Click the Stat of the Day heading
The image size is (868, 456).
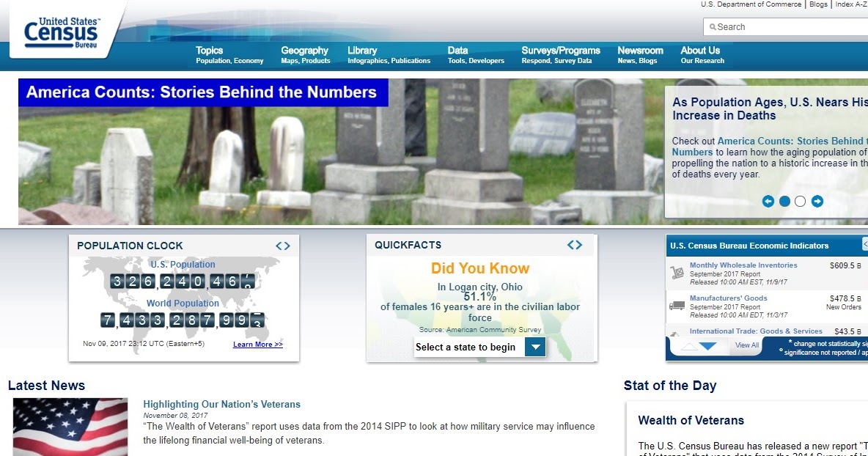(x=670, y=386)
